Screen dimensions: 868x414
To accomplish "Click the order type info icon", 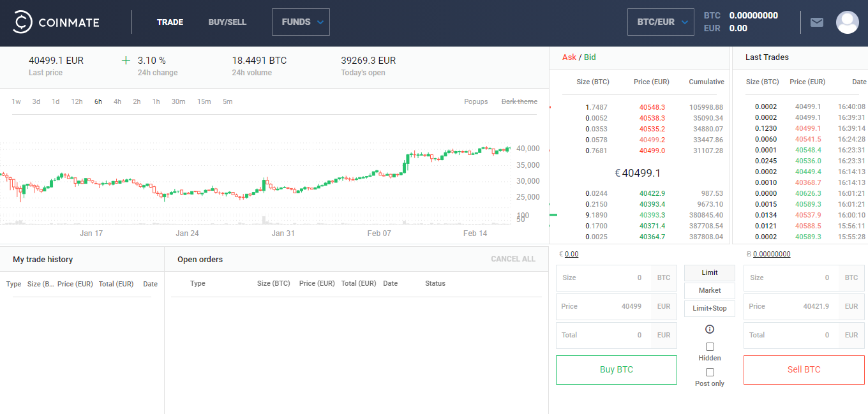I will tap(710, 329).
